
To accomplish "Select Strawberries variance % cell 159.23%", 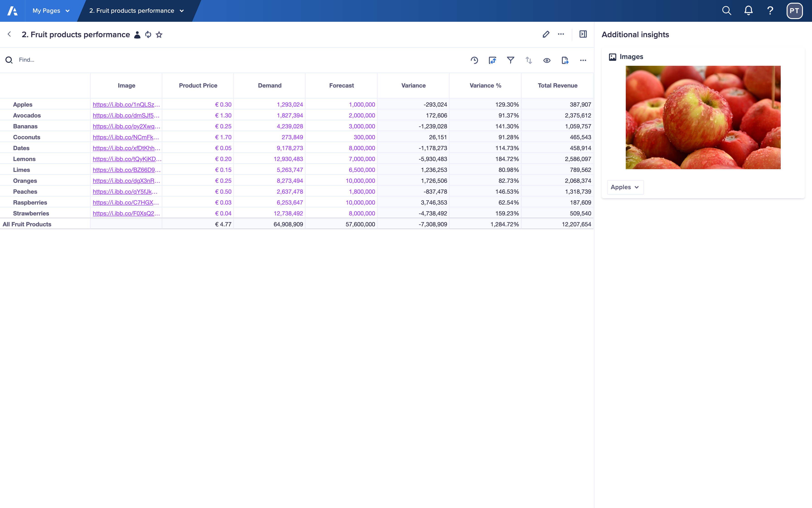I will click(x=485, y=213).
